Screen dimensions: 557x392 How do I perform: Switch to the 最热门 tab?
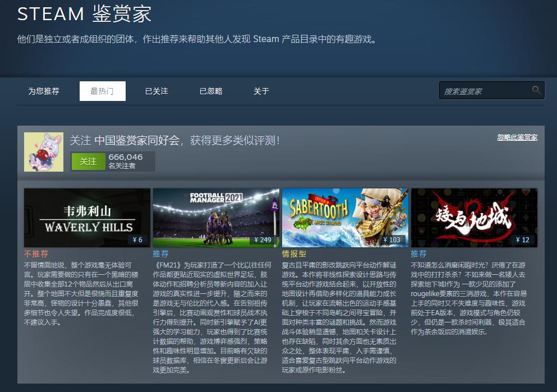click(x=102, y=91)
